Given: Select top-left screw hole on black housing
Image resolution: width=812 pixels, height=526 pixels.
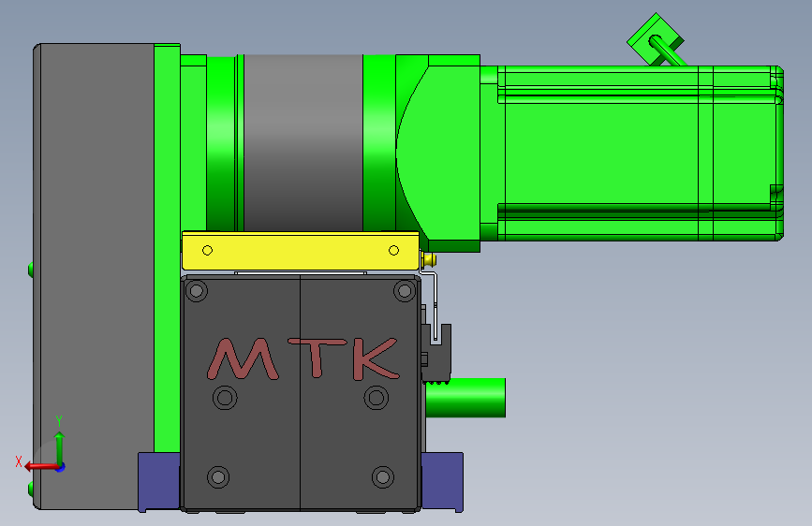Looking at the screenshot, I should pos(197,291).
